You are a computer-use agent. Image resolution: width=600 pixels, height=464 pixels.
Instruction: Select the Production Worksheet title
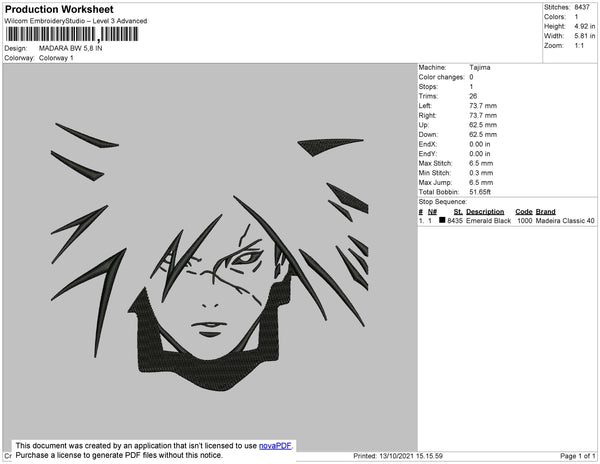[x=59, y=10]
